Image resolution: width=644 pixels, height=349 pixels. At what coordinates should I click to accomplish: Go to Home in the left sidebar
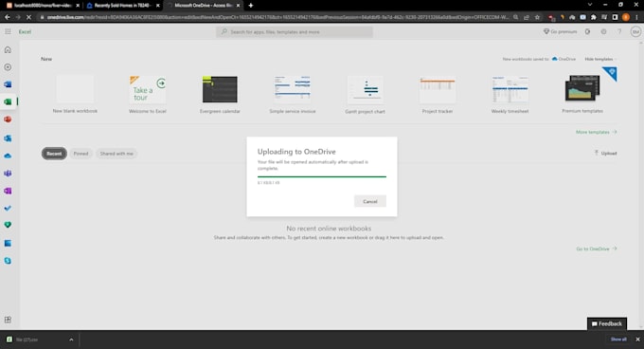click(x=8, y=49)
